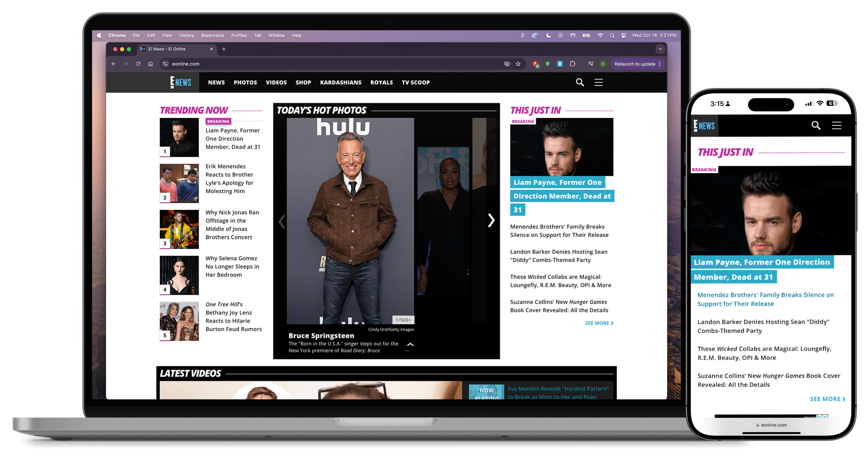868x455 pixels.
Task: Collapse the Bruce Springsteen caption chevron
Action: point(410,344)
